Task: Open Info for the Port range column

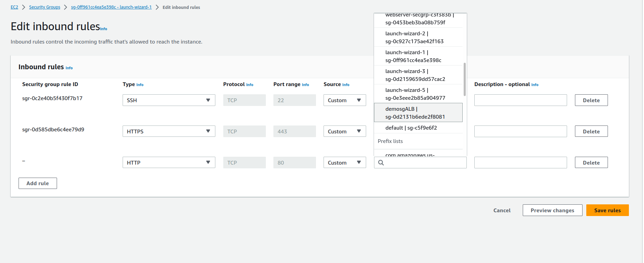Action: click(x=305, y=85)
